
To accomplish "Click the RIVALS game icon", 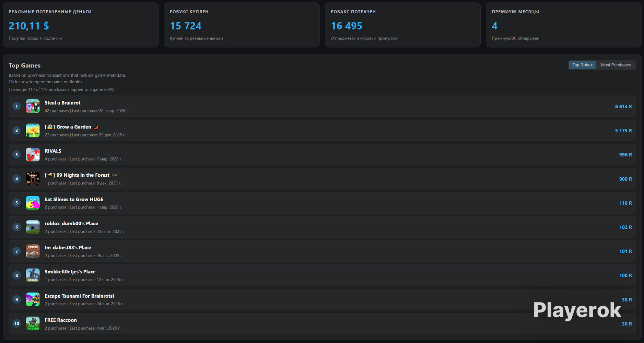I will click(33, 155).
